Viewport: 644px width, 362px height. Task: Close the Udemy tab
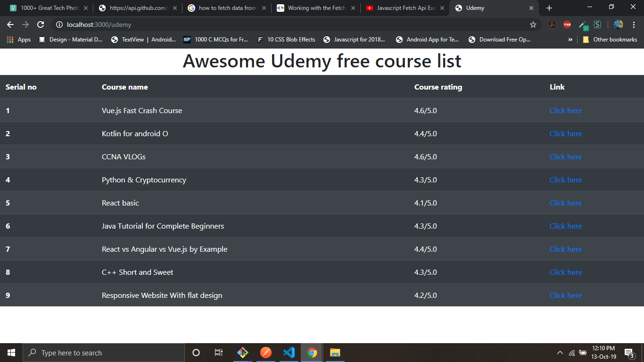[x=531, y=8]
